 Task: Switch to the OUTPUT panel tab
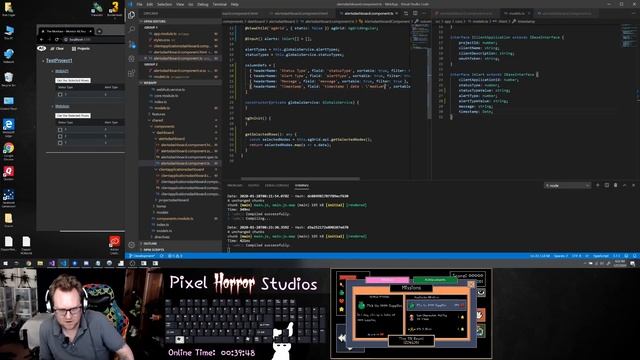253,185
